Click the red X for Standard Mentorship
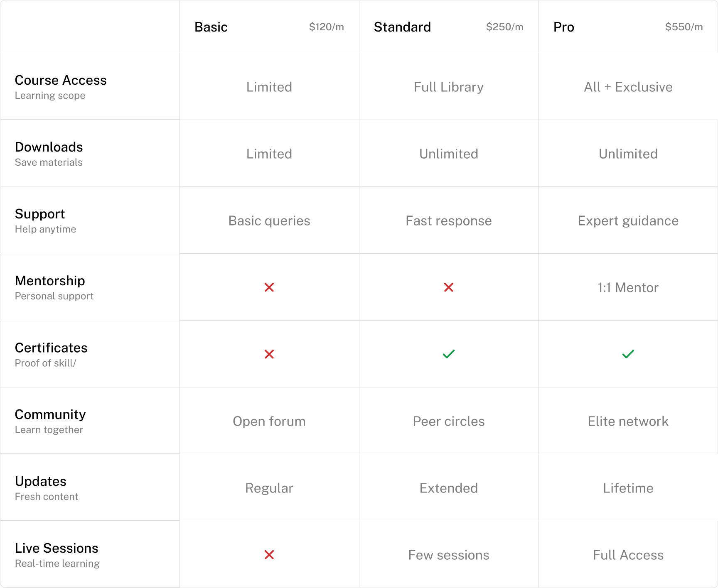Viewport: 718px width, 588px height. [449, 287]
